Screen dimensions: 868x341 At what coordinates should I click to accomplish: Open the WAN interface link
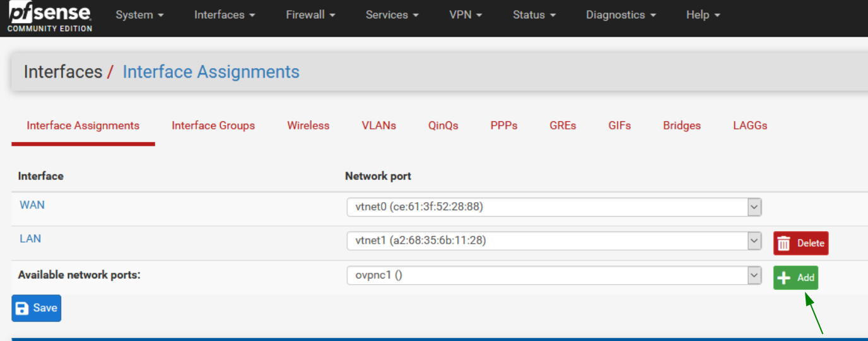click(x=32, y=205)
